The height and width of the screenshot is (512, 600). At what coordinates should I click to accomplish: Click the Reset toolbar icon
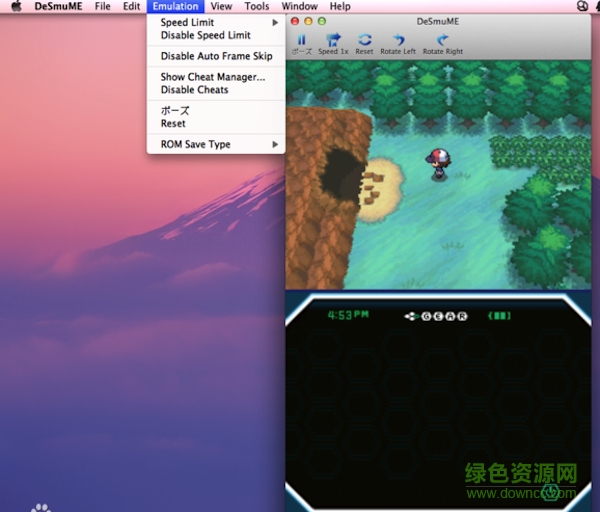(364, 40)
